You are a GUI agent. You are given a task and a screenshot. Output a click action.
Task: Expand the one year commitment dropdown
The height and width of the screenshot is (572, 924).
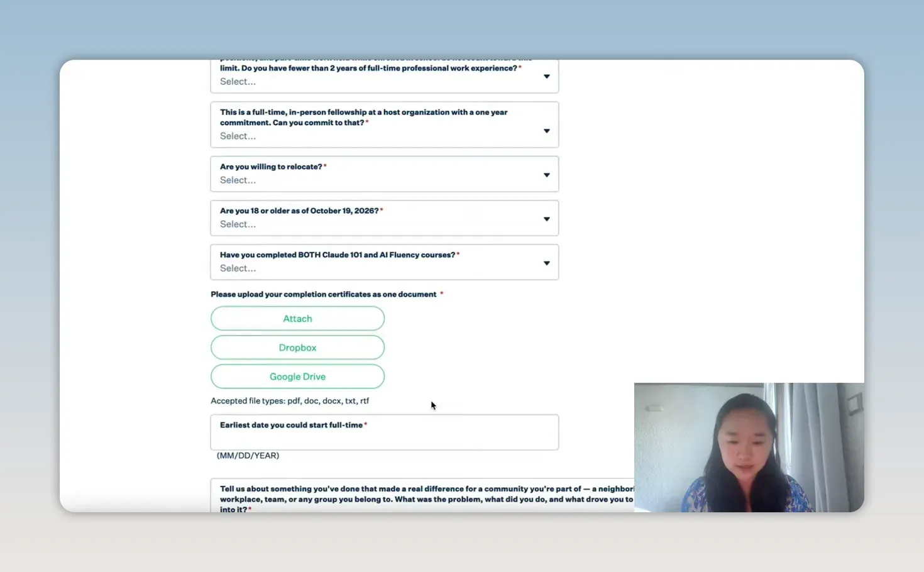(x=384, y=124)
